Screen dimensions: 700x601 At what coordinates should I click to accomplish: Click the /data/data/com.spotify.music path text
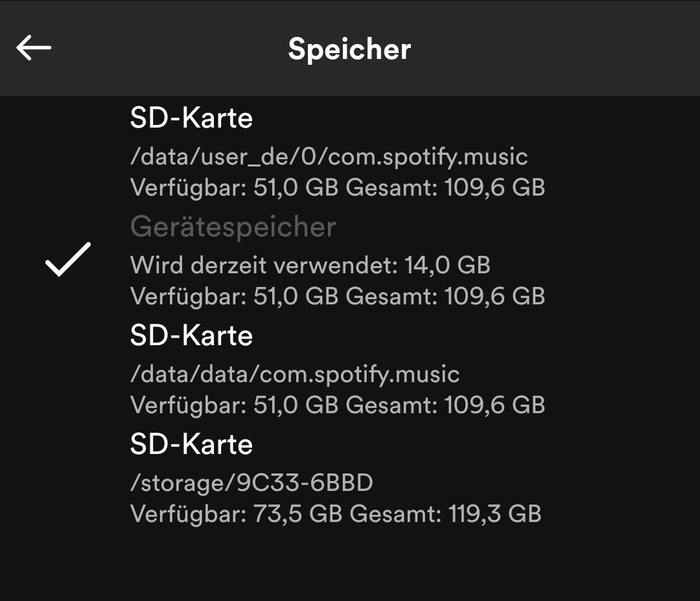click(295, 374)
